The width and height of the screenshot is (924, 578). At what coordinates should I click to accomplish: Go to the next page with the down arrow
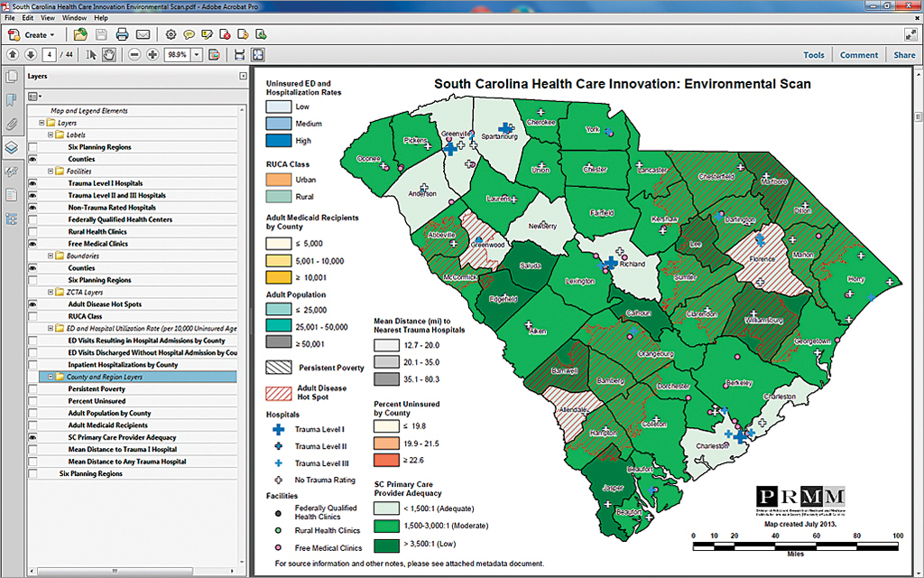pos(31,55)
